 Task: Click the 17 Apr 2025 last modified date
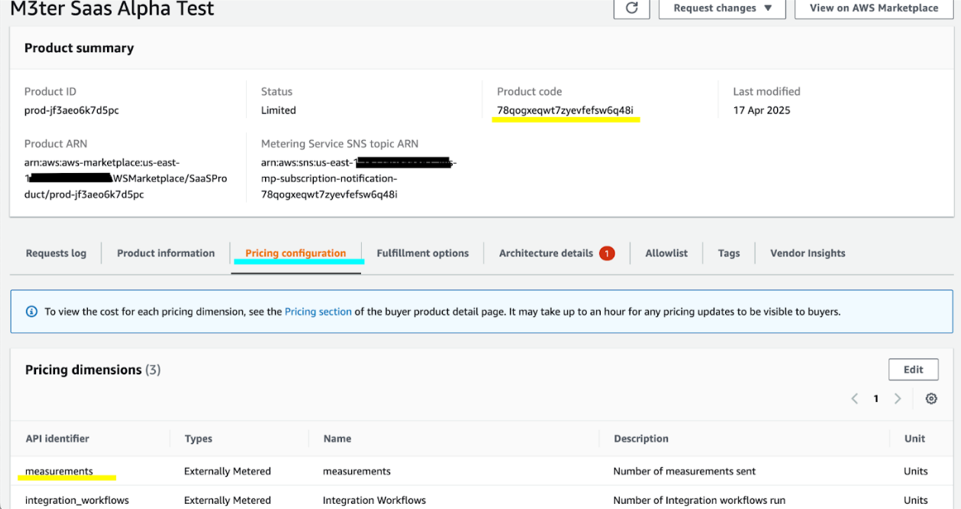click(761, 110)
